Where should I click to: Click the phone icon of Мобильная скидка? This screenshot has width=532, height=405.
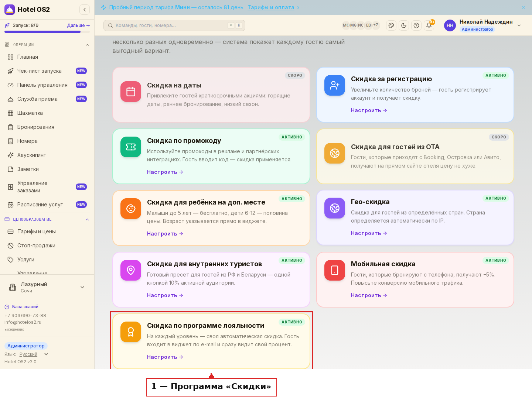tap(335, 270)
